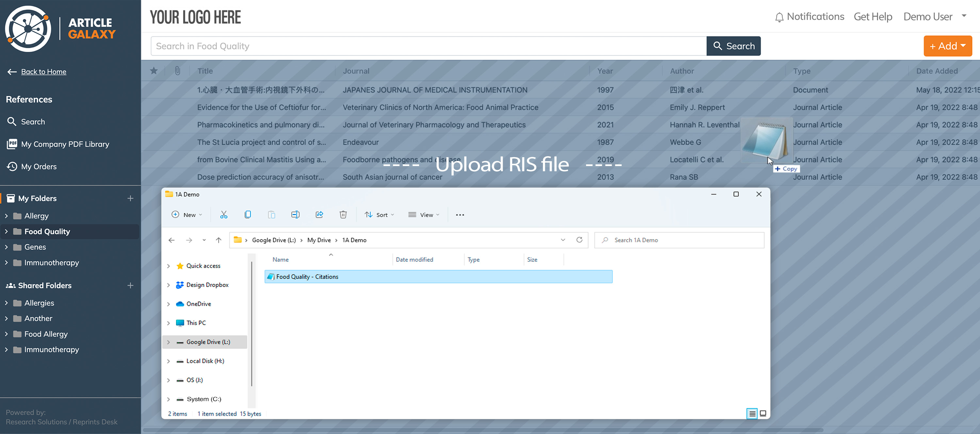
Task: Select the shared Another folder
Action: tap(39, 319)
